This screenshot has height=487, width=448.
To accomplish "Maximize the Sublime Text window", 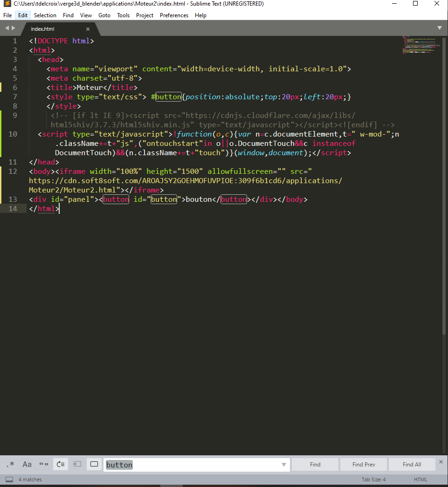I will point(415,4).
